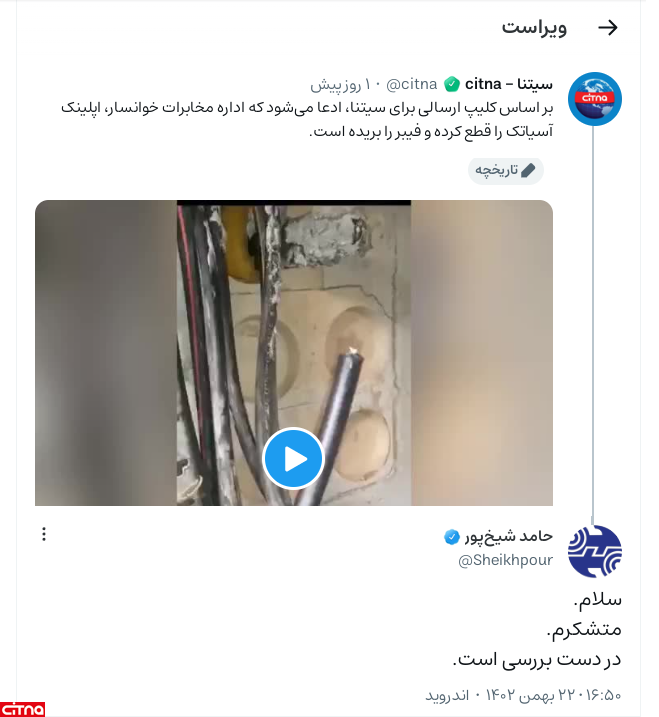Click حامد شیخ‌پور's blue verified badge
The width and height of the screenshot is (659, 717).
pyautogui.click(x=451, y=537)
